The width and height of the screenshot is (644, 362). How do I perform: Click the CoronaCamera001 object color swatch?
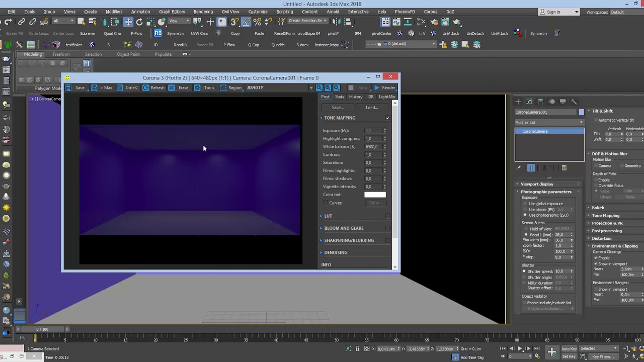tap(581, 112)
